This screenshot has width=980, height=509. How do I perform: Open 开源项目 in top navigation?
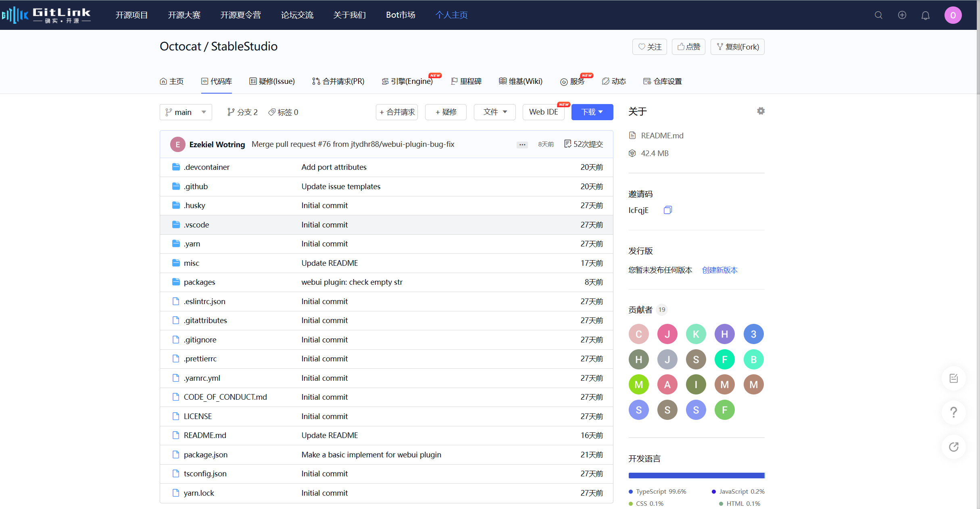tap(132, 15)
